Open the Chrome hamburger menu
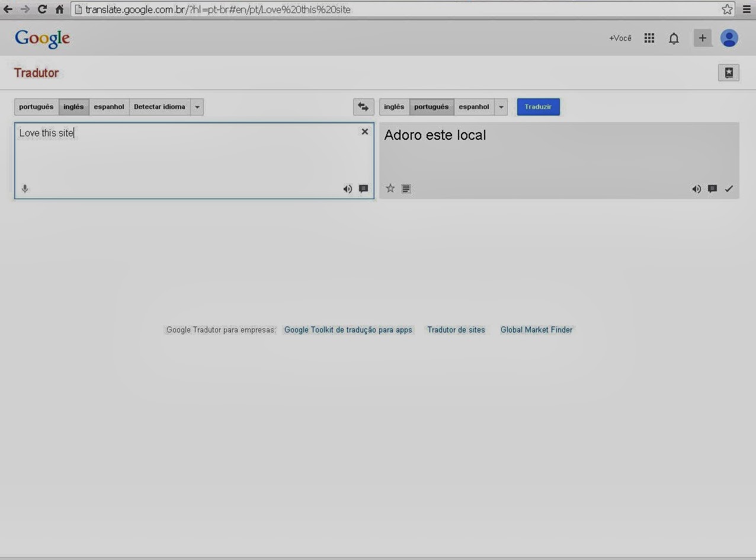This screenshot has width=756, height=560. 747,9
